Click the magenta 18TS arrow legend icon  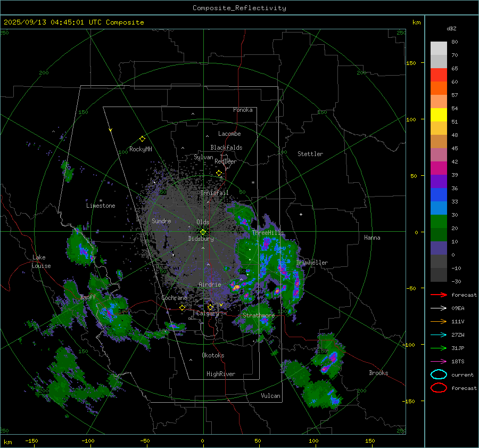pyautogui.click(x=439, y=361)
